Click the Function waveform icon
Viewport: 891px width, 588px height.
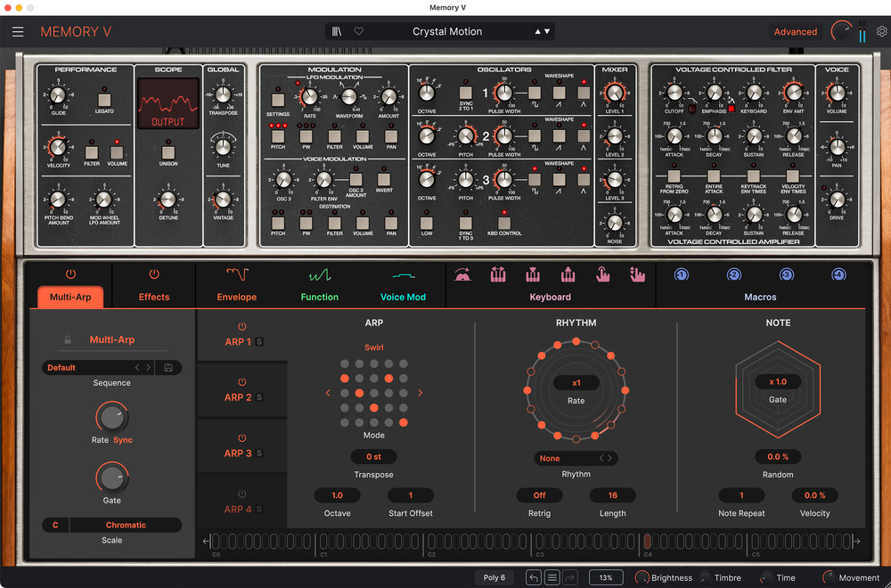pyautogui.click(x=320, y=275)
